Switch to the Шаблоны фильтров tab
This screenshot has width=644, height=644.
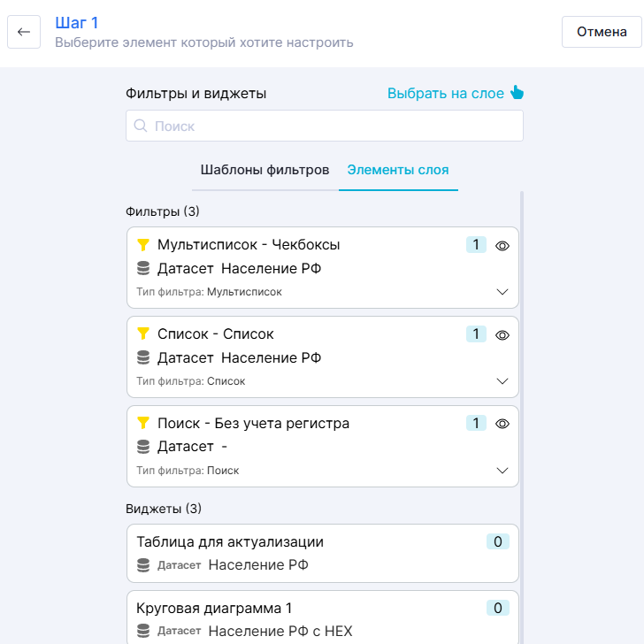tap(264, 170)
